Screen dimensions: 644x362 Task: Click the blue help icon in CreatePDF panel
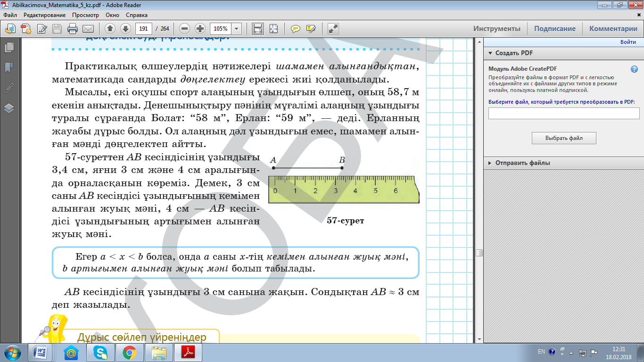pos(634,69)
